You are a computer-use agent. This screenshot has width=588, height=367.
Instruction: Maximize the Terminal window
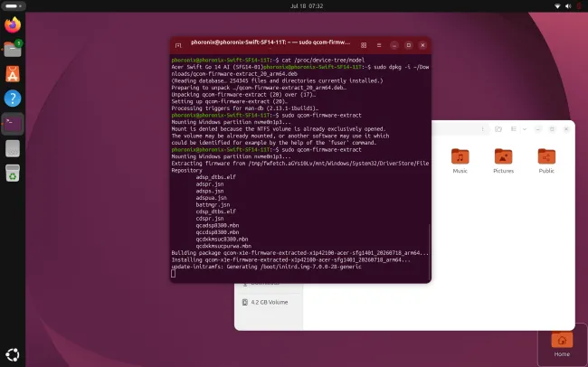(x=408, y=45)
